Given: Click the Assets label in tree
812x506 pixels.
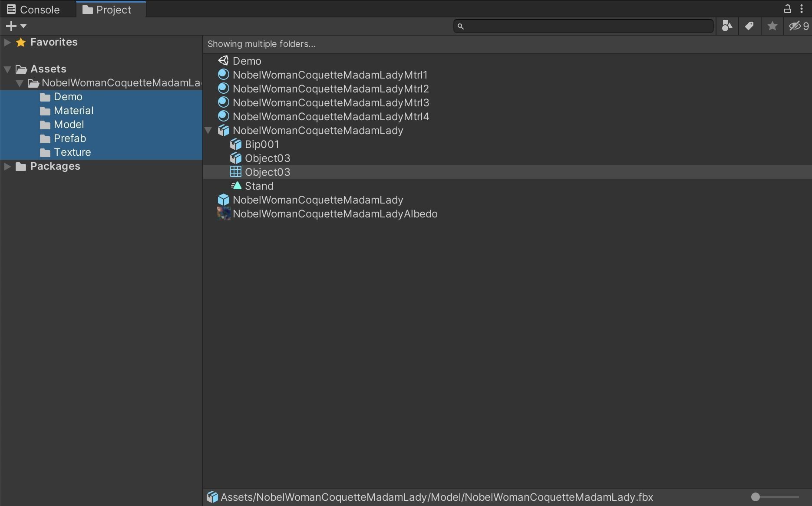Looking at the screenshot, I should [48, 69].
